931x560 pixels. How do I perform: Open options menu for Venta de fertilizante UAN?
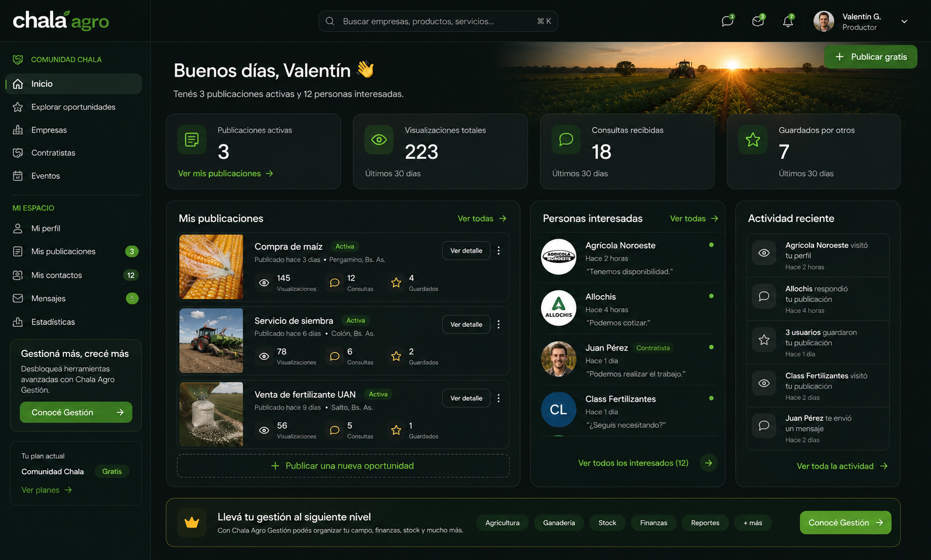click(x=499, y=398)
